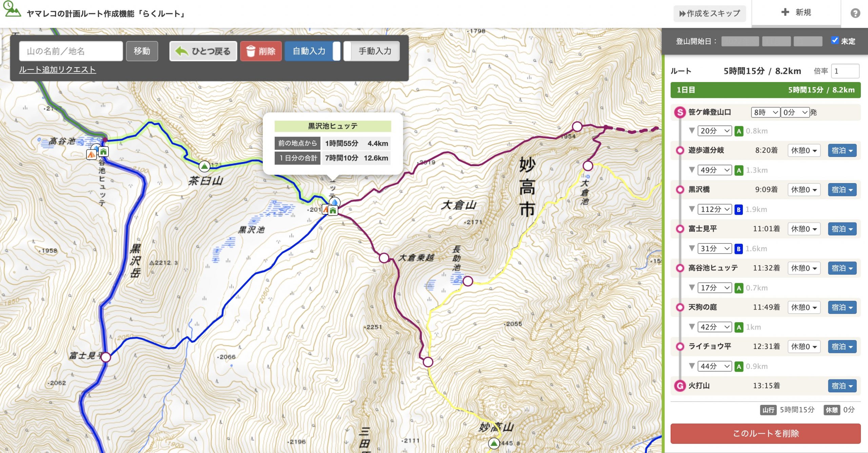Open the 宿泊 dropdown for 富士見平
This screenshot has height=453, width=868.
coord(842,229)
